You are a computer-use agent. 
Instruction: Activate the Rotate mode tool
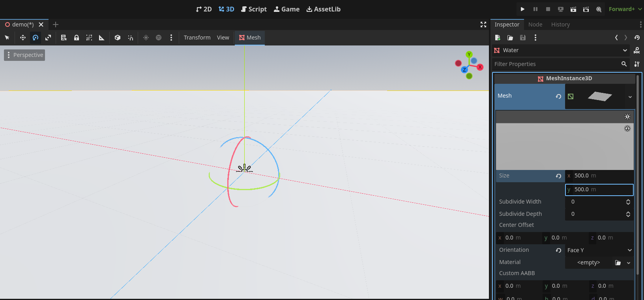coord(36,38)
